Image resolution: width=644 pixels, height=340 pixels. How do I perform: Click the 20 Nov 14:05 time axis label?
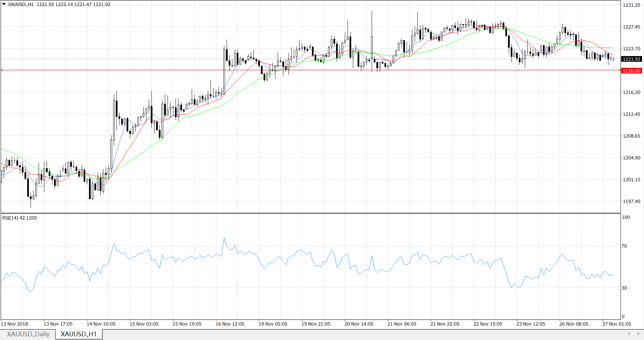click(x=359, y=324)
